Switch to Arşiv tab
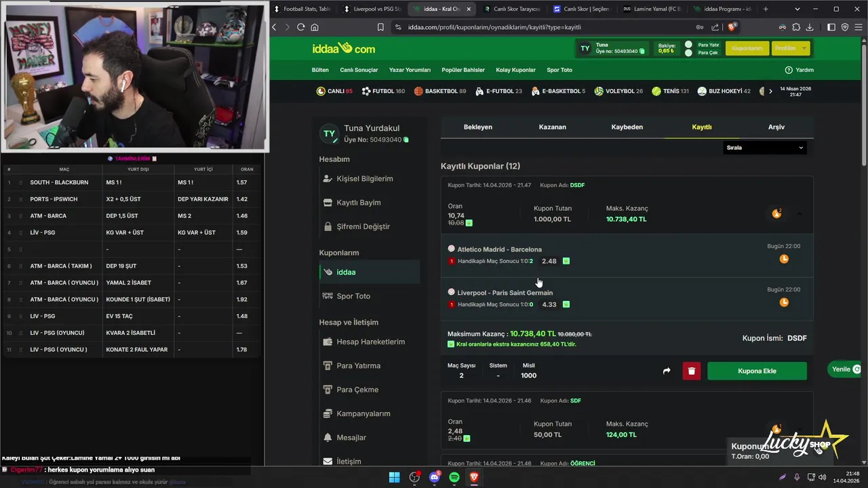The width and height of the screenshot is (868, 488). point(776,127)
